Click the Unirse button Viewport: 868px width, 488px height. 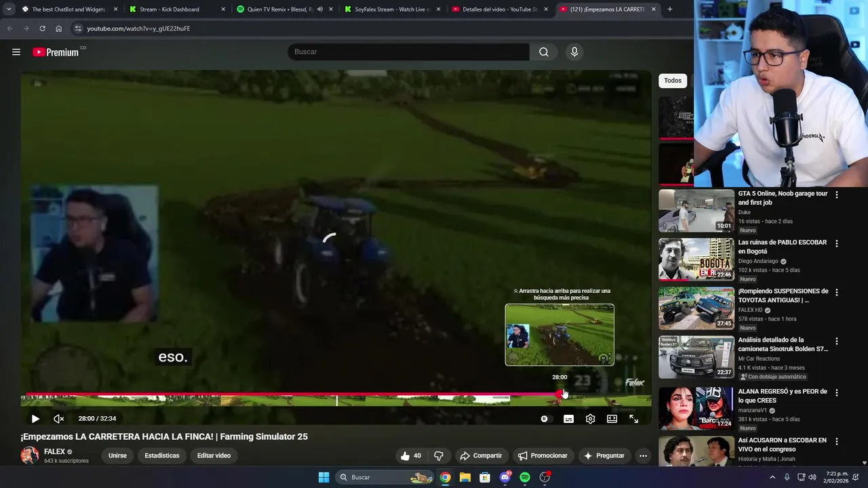click(x=117, y=455)
